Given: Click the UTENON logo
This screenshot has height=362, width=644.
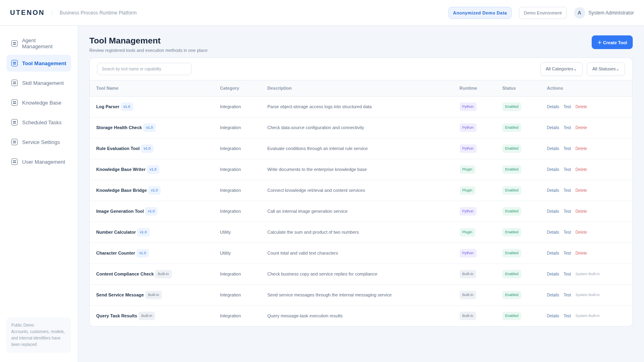Looking at the screenshot, I should pyautogui.click(x=27, y=13).
